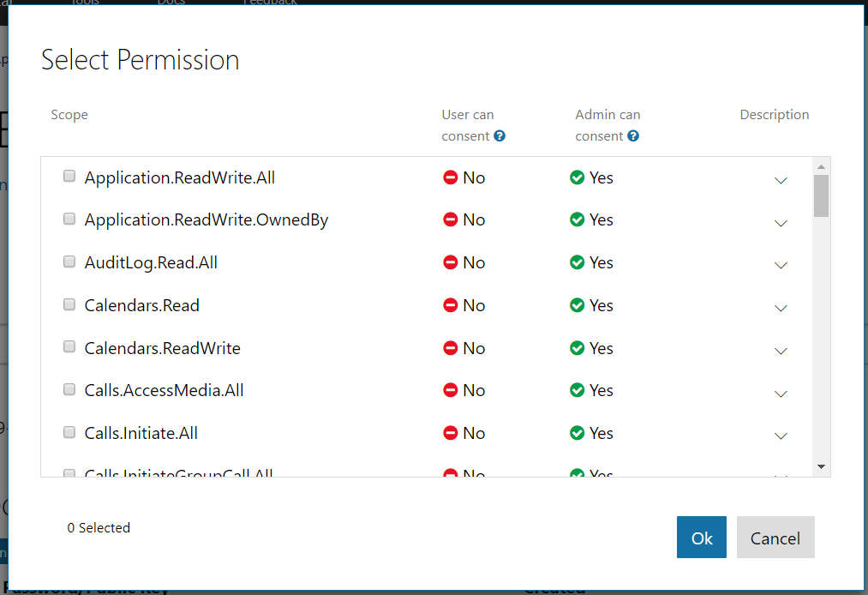
Task: Select the Calendars.ReadWrite checkbox
Action: (69, 346)
